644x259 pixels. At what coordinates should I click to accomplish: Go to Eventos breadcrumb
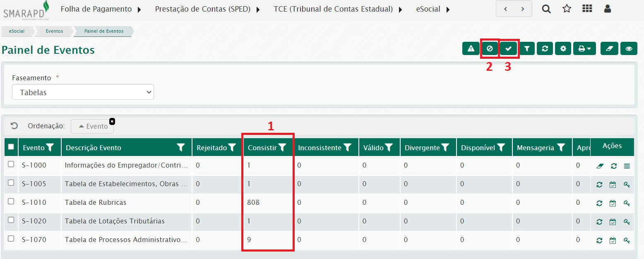point(54,31)
